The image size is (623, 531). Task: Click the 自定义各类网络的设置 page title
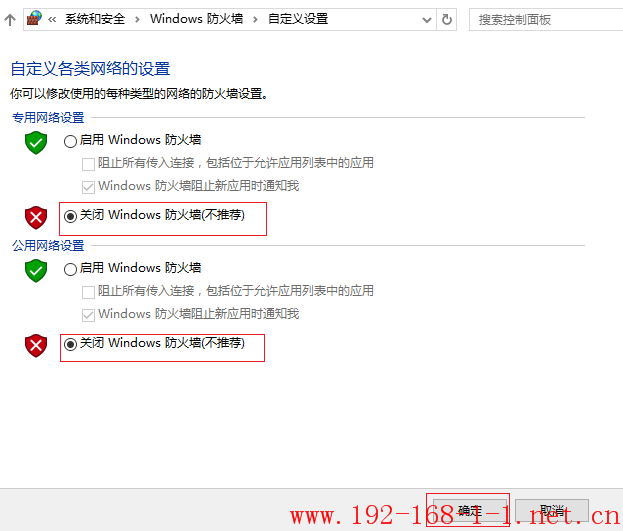(x=90, y=68)
